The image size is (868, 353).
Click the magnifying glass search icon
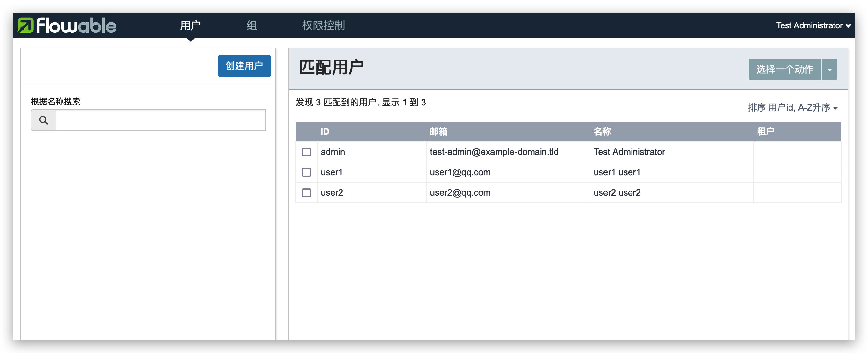coord(43,120)
